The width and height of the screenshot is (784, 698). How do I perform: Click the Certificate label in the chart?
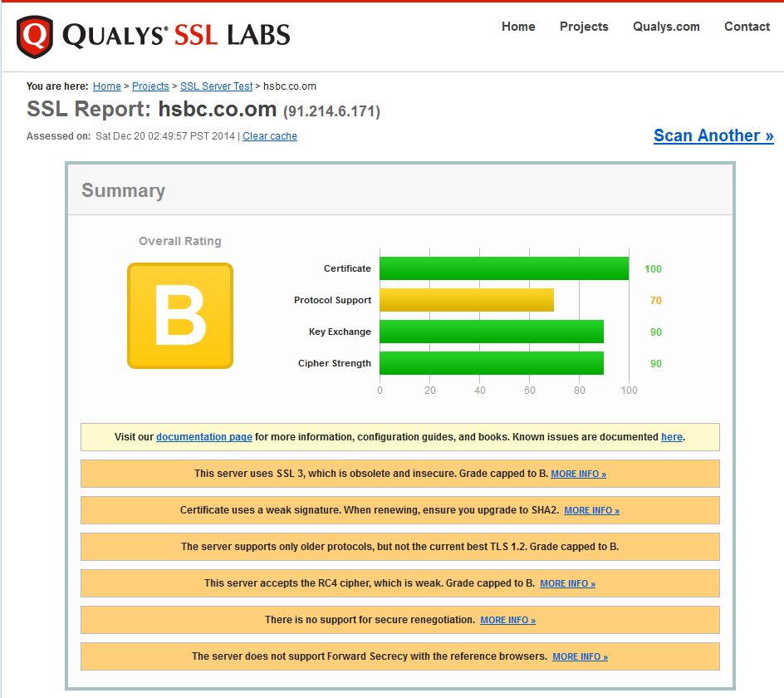pyautogui.click(x=347, y=268)
